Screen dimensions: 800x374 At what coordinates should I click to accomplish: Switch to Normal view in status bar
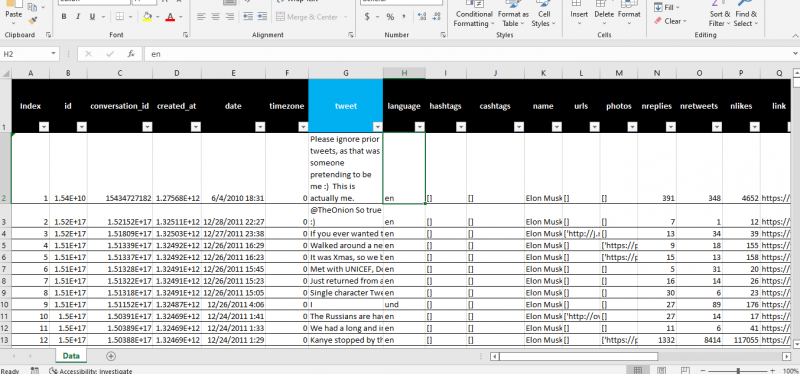(x=638, y=370)
